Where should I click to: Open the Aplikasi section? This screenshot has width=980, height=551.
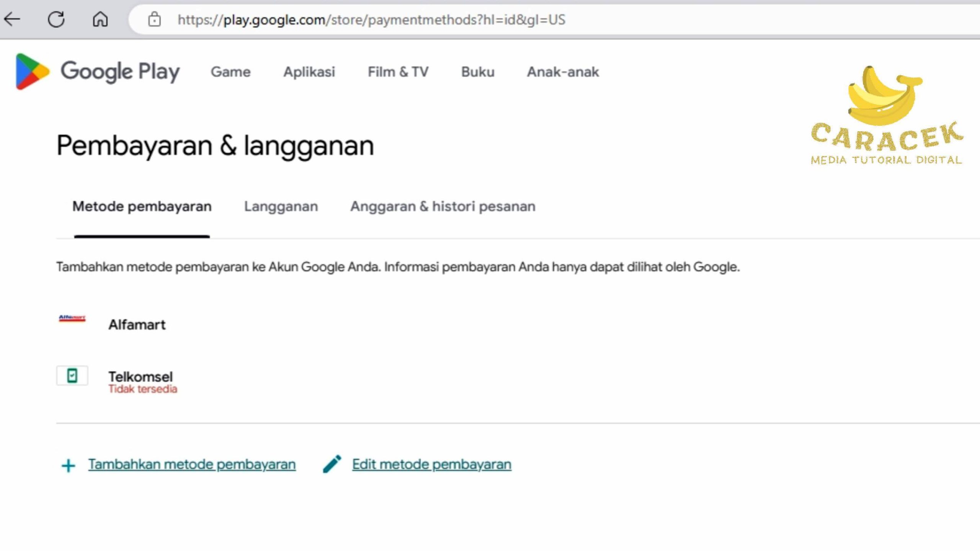click(x=309, y=72)
